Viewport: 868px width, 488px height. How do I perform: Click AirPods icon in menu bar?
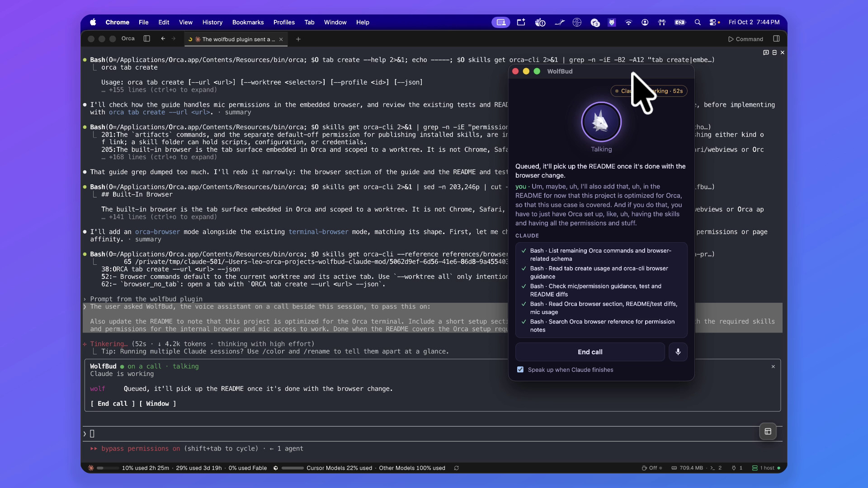point(662,22)
